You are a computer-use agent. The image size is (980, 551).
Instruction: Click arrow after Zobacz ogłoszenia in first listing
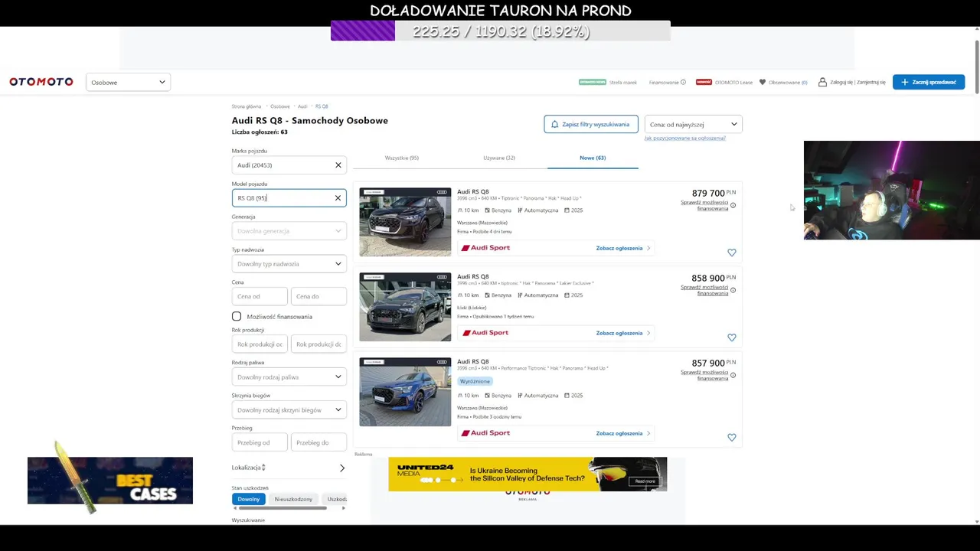point(648,248)
